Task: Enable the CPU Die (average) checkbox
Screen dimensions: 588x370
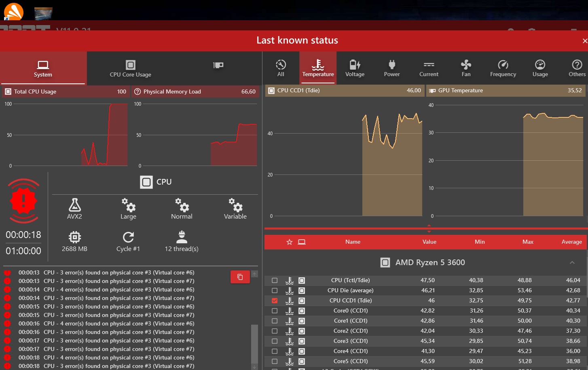Action: coord(275,291)
